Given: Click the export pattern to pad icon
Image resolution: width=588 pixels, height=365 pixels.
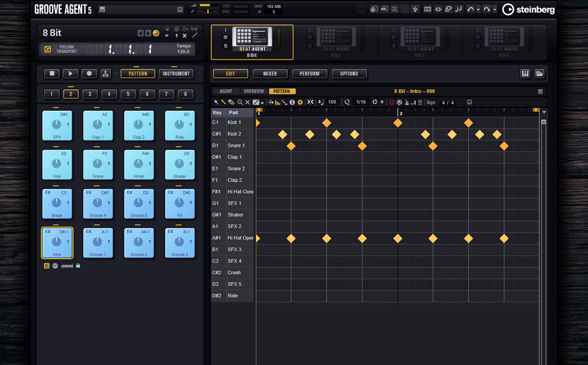Looking at the screenshot, I should click(x=105, y=73).
